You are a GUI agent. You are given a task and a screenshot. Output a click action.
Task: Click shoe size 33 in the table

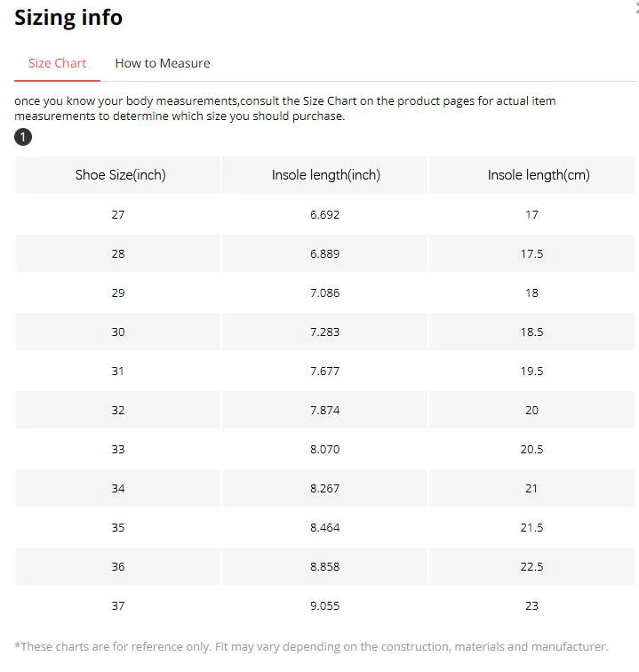[118, 449]
